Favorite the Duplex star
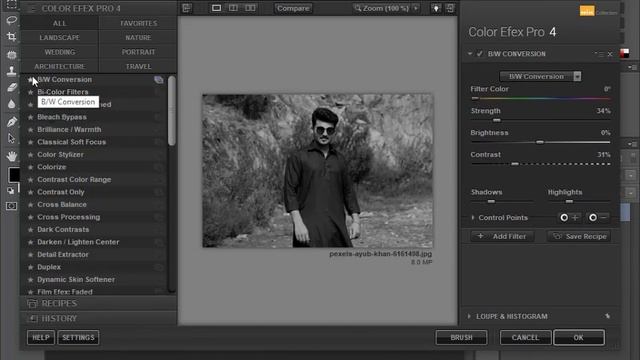The image size is (640, 360). (31, 267)
